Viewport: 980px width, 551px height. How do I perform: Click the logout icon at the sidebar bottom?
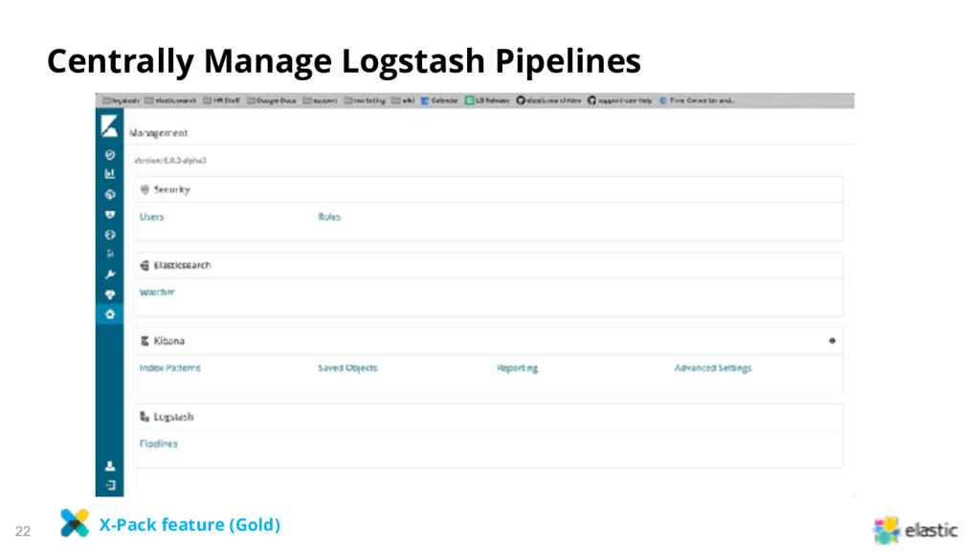click(x=110, y=485)
